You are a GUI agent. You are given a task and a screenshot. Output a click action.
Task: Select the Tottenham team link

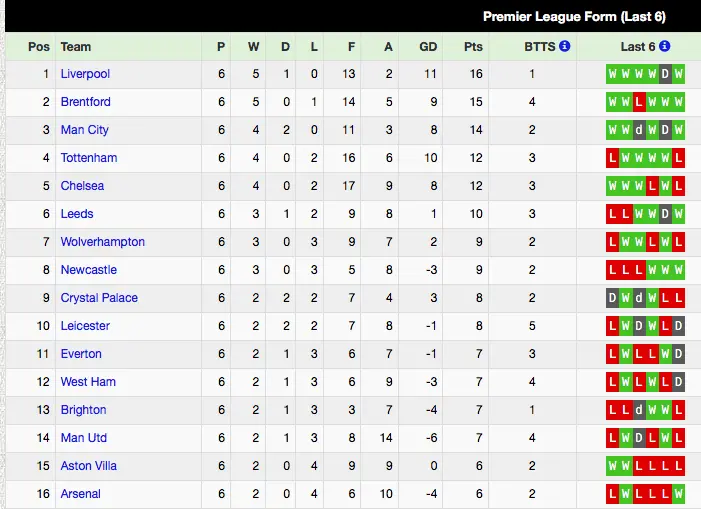point(88,158)
